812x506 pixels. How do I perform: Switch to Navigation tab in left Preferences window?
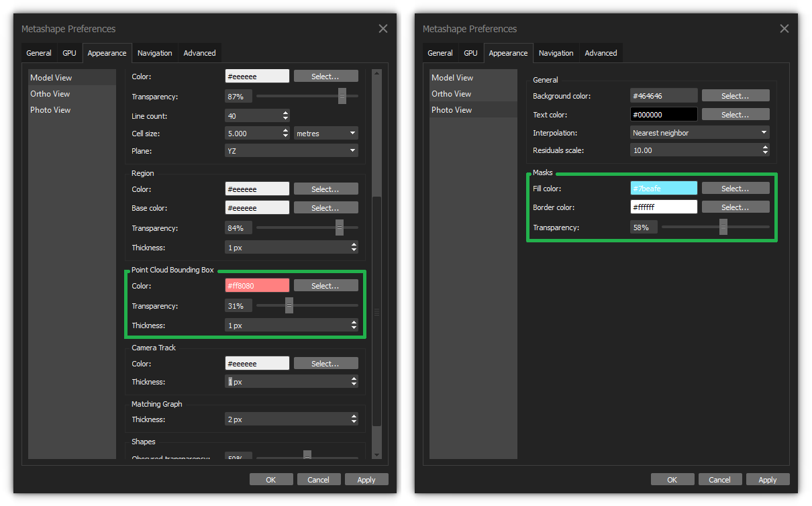coord(155,53)
